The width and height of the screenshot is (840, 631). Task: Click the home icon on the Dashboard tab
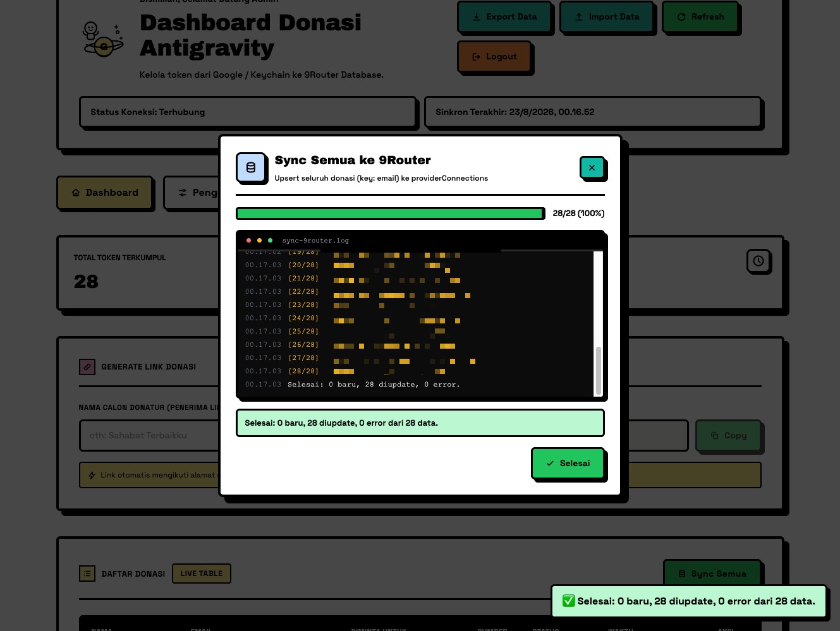coord(76,193)
